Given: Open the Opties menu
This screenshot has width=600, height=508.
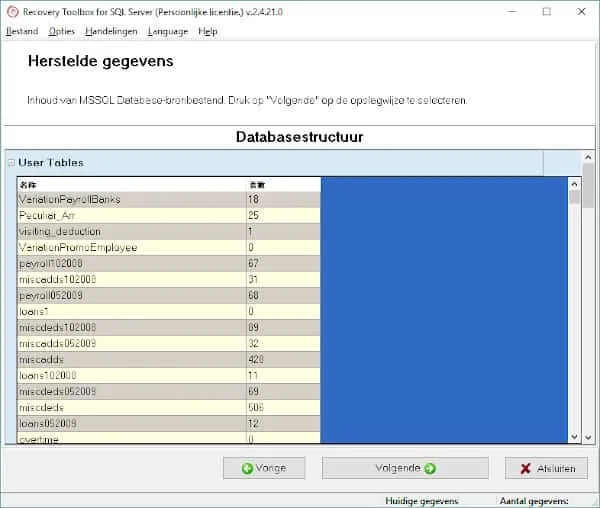Looking at the screenshot, I should tap(62, 31).
